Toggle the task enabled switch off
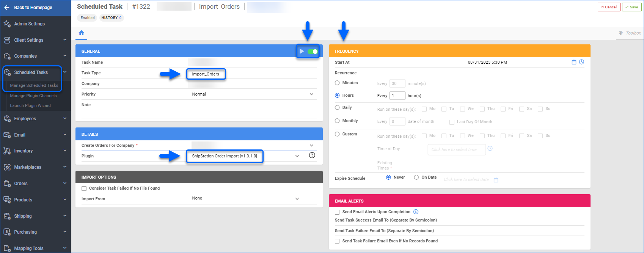The width and height of the screenshot is (644, 253). pos(313,52)
